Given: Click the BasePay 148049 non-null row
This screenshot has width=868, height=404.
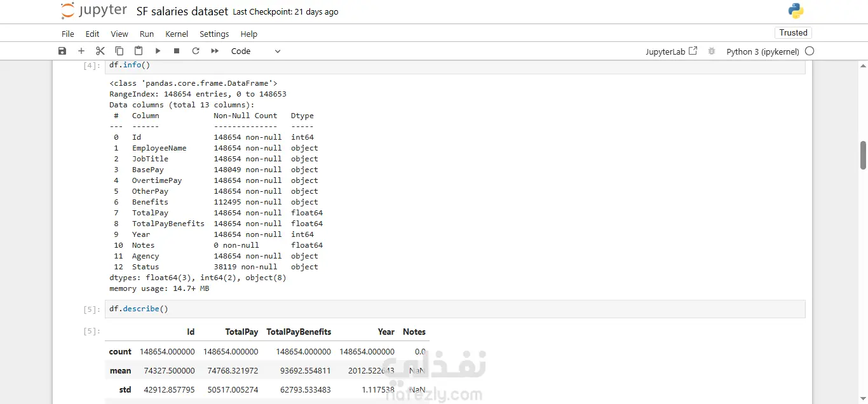Looking at the screenshot, I should (x=216, y=170).
